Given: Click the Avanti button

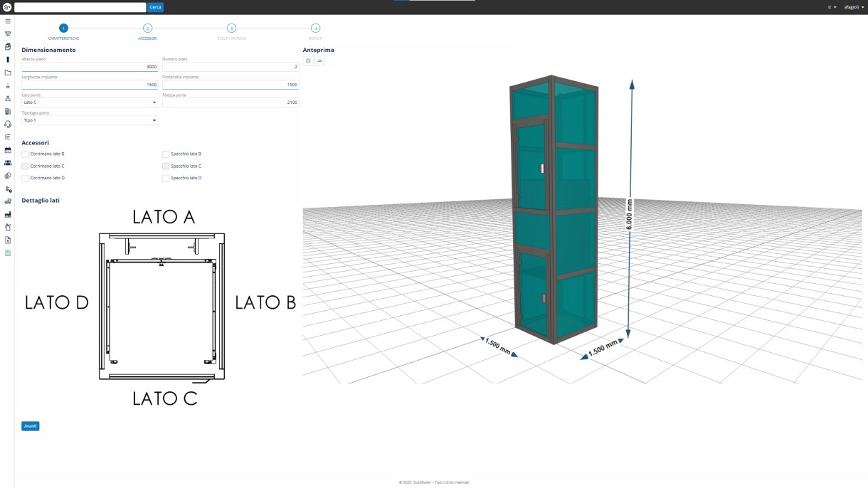Looking at the screenshot, I should click(30, 426).
